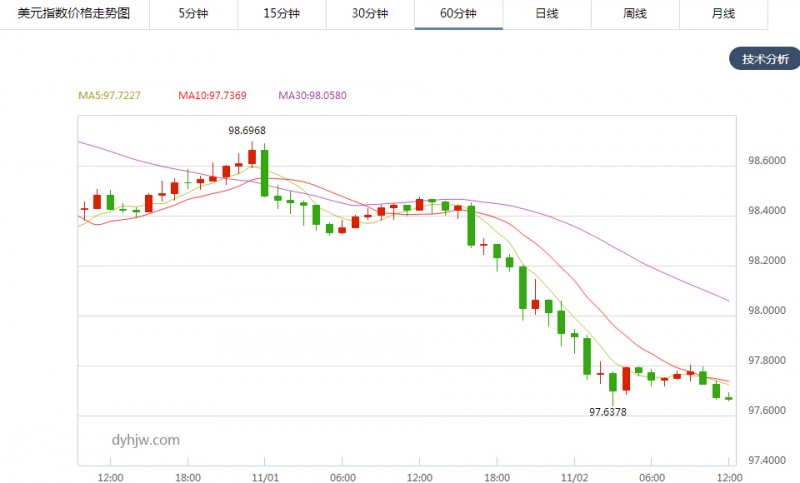Open the 30分钟 timeframe tab

pos(370,14)
